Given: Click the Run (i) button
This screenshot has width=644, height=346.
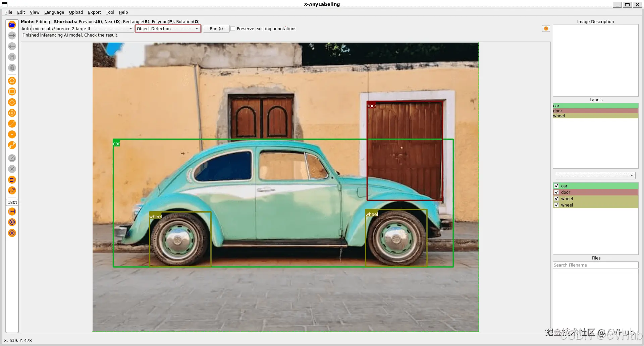Looking at the screenshot, I should coord(216,29).
